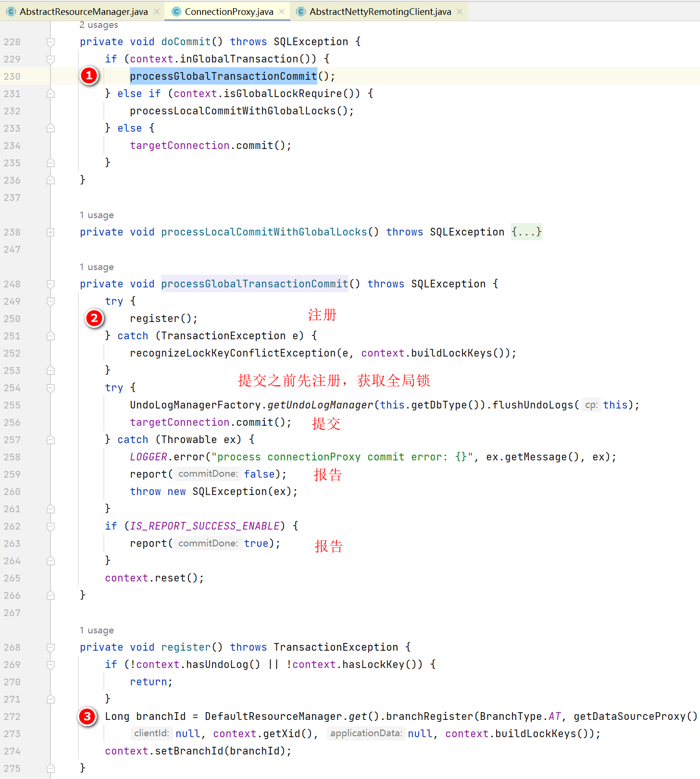
Task: Open AbstractNettyRemotingClient.java tab
Action: 380,12
